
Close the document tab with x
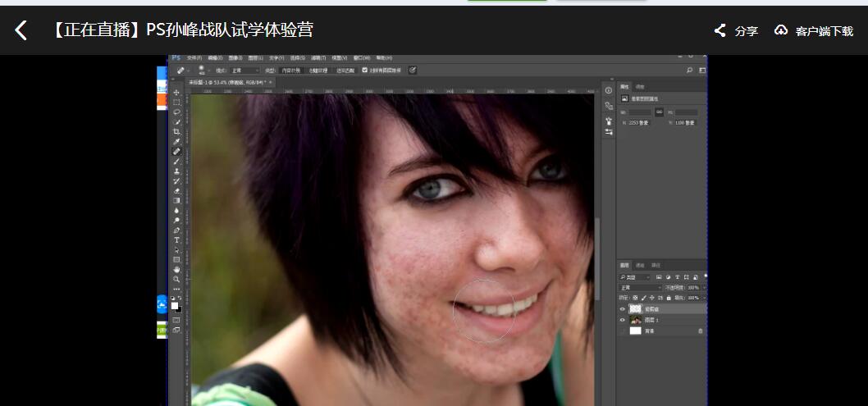(270, 82)
